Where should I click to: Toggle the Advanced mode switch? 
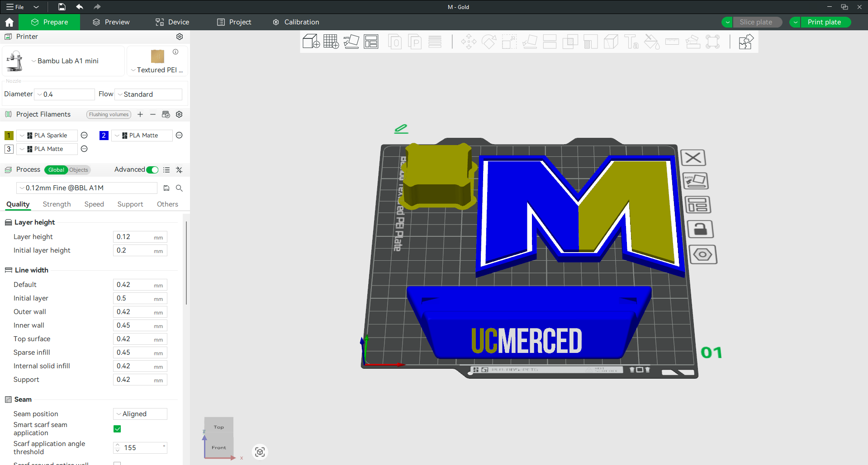(152, 170)
